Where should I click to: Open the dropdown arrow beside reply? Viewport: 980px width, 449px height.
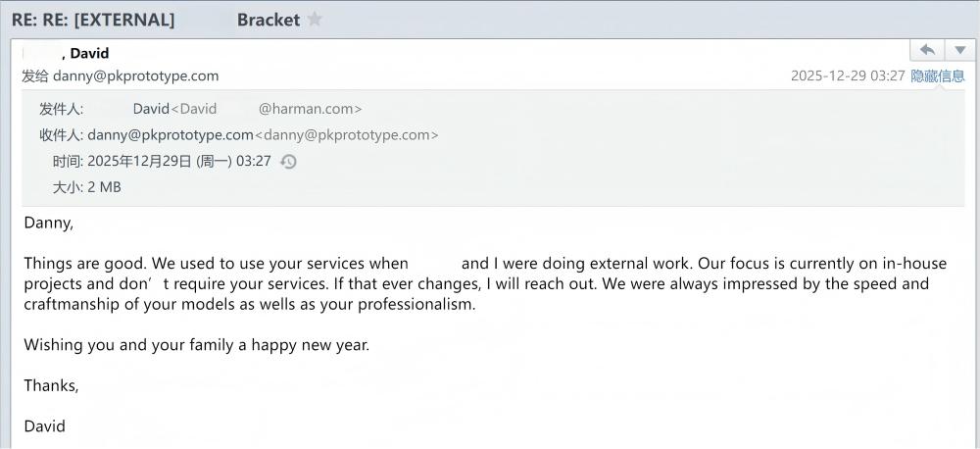958,50
